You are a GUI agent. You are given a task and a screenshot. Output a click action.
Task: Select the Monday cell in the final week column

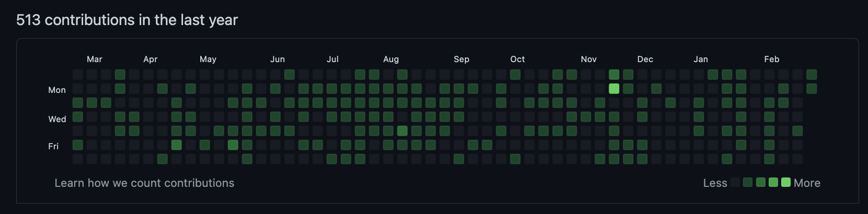tap(812, 89)
